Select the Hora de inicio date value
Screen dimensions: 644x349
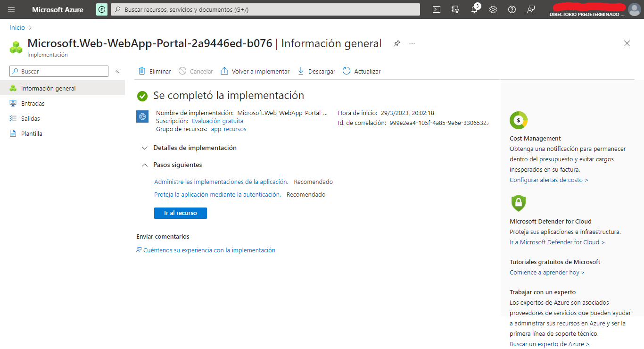pos(407,113)
